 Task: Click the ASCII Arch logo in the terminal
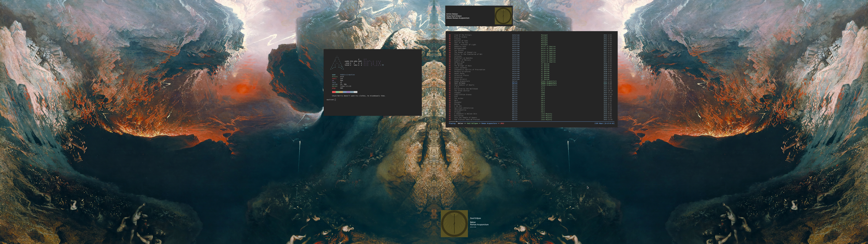click(337, 63)
